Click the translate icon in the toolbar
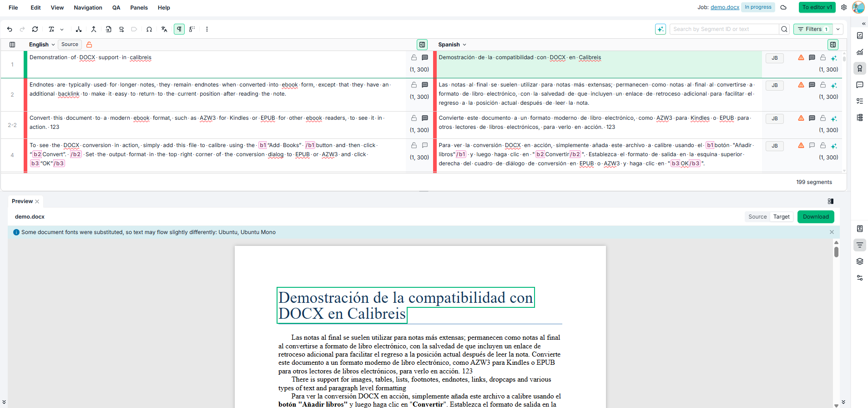 pos(164,29)
